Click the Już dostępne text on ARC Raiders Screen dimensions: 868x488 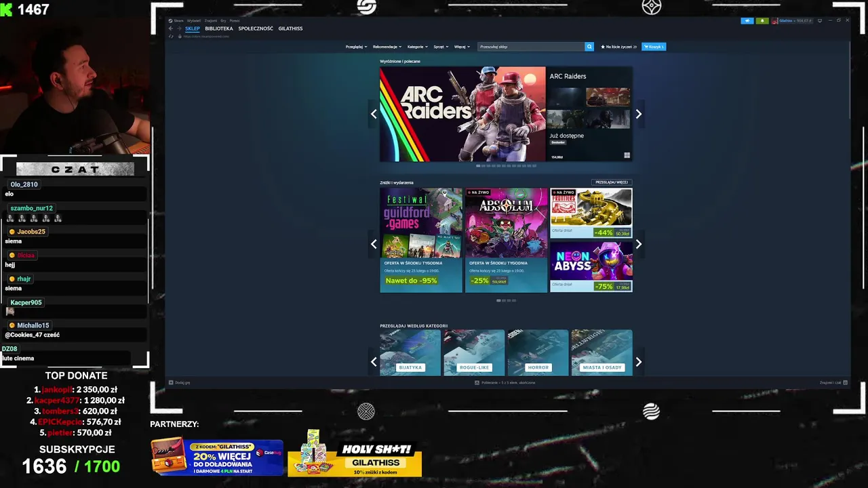click(567, 136)
